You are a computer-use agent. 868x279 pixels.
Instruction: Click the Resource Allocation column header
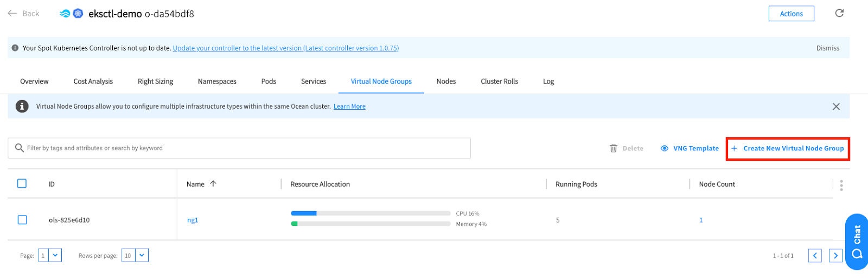tap(320, 184)
